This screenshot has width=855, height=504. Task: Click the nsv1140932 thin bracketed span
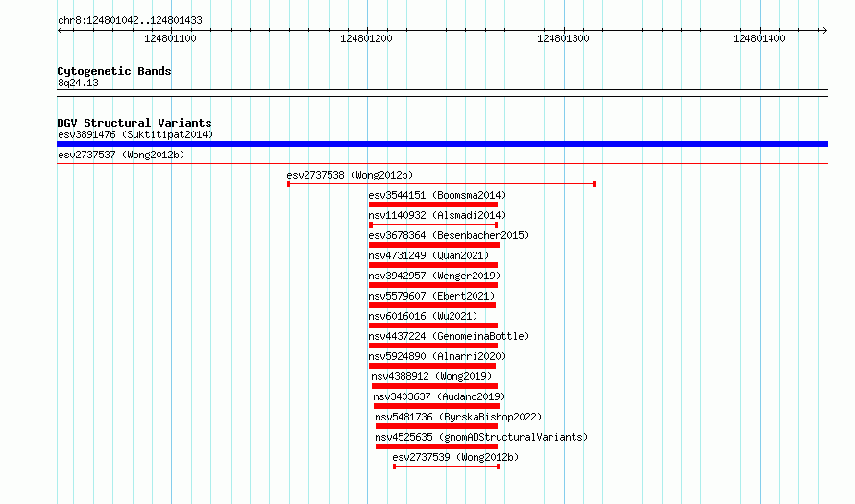point(433,225)
